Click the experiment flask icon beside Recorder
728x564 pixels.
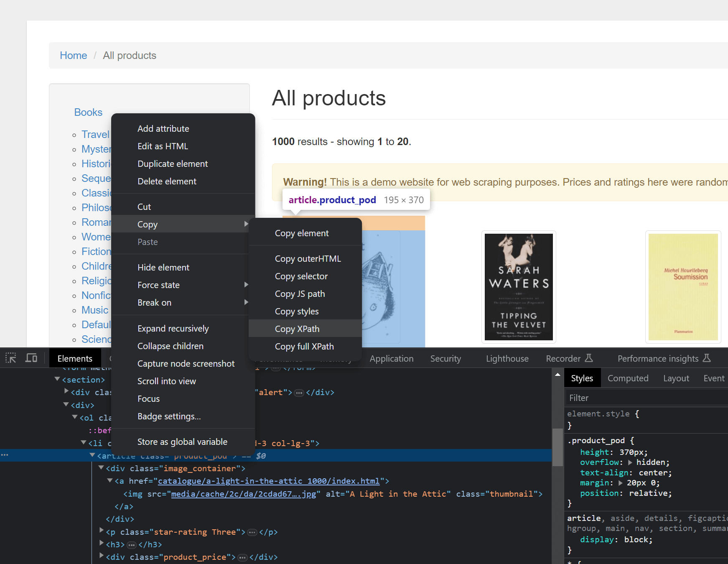click(589, 358)
